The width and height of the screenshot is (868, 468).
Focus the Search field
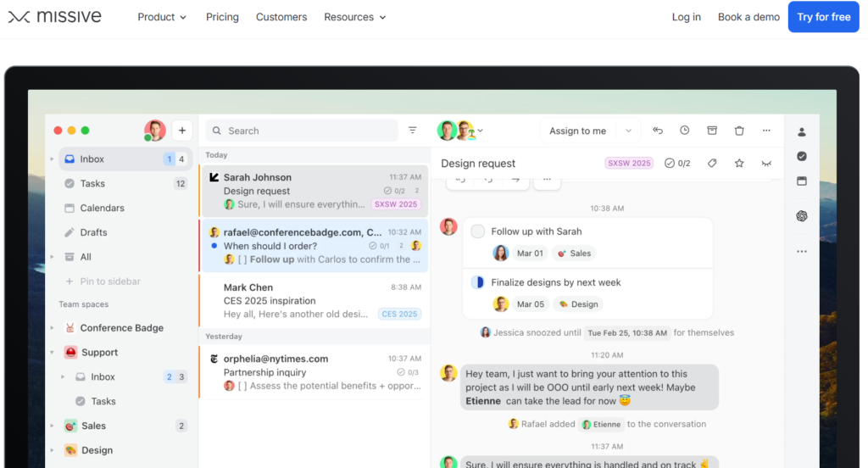tap(302, 131)
